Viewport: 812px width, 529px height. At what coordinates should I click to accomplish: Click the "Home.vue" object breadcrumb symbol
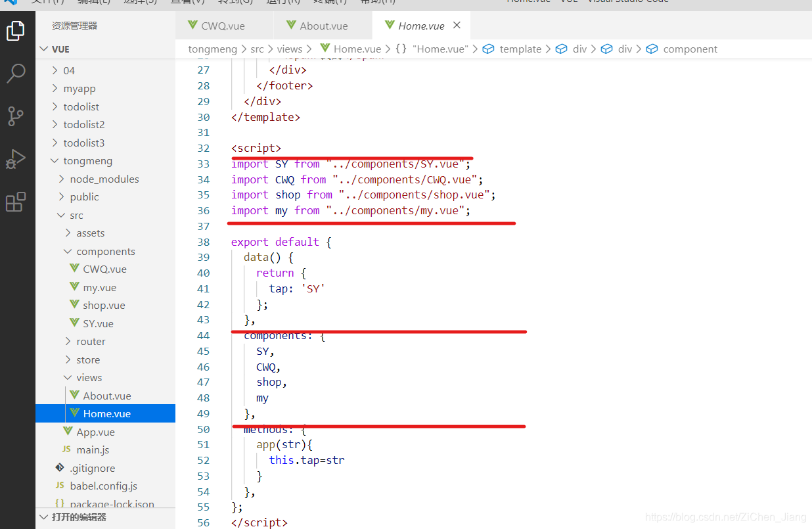pos(432,49)
